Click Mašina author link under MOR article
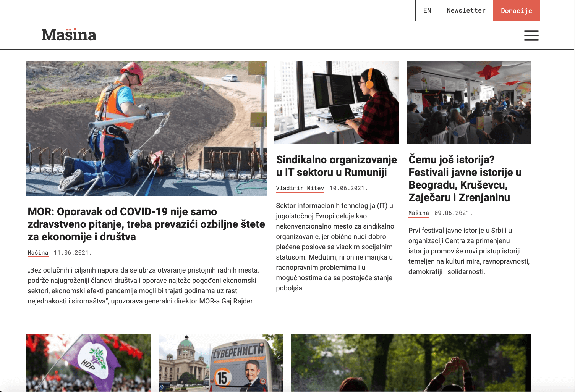The width and height of the screenshot is (575, 392). point(38,253)
